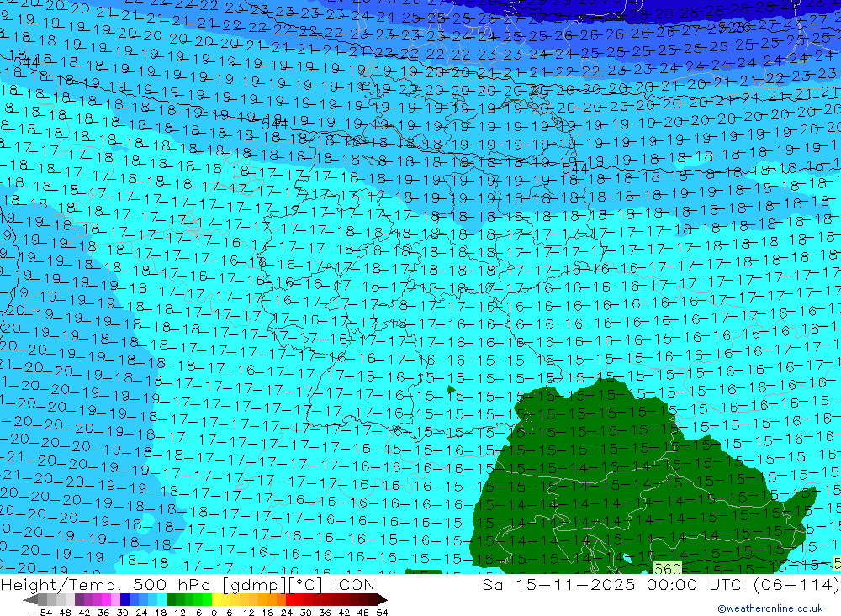Pick the dark navy blue legend swatch
Viewport: 841px width, 616px height.
coord(124,599)
